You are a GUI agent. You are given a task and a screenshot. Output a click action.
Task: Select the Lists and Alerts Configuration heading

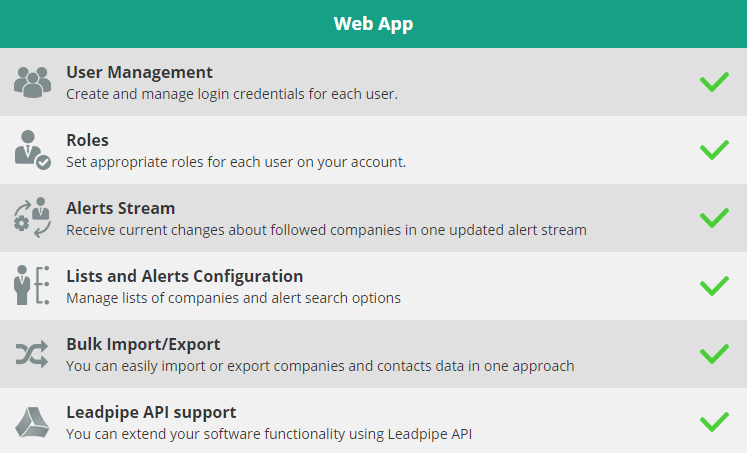tap(184, 276)
